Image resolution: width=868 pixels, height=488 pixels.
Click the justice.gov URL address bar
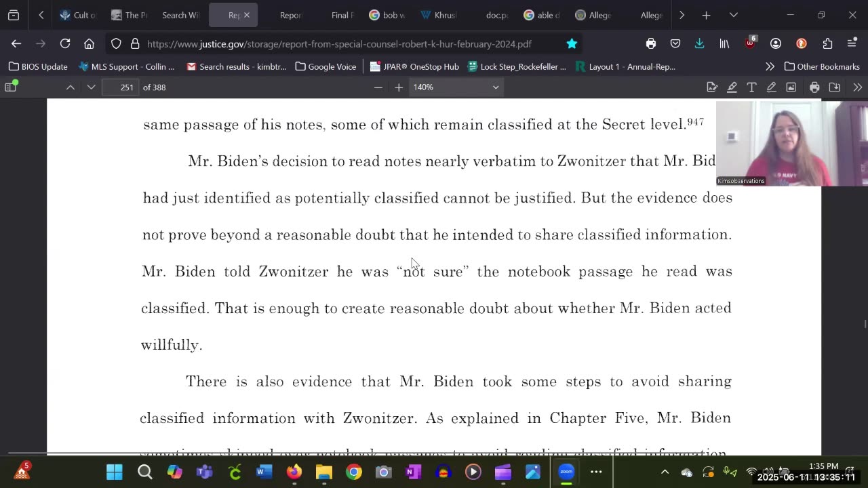(x=339, y=43)
